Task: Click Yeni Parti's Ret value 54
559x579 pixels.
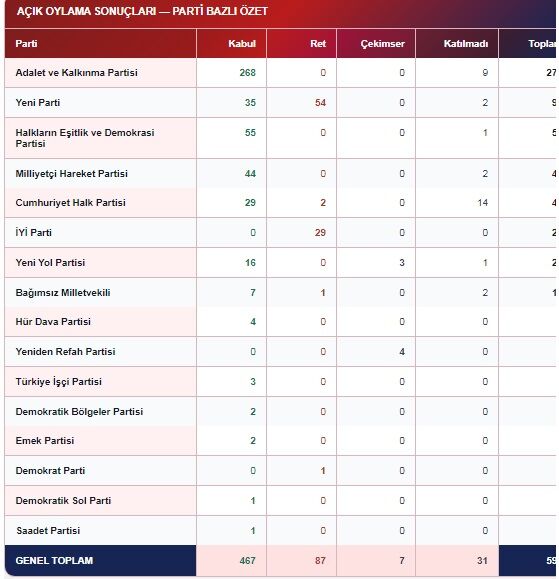Action: click(x=320, y=103)
